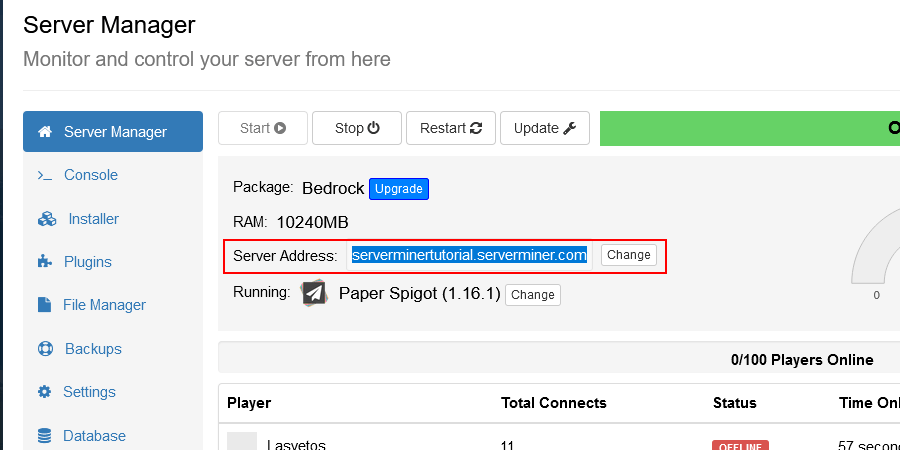Click the puzzle piece icon beside Plugins

pyautogui.click(x=45, y=262)
